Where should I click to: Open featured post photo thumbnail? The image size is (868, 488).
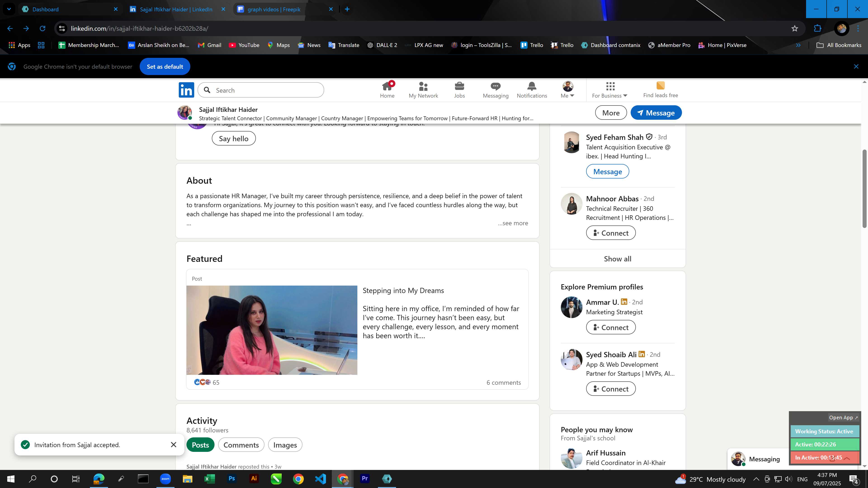pyautogui.click(x=271, y=330)
